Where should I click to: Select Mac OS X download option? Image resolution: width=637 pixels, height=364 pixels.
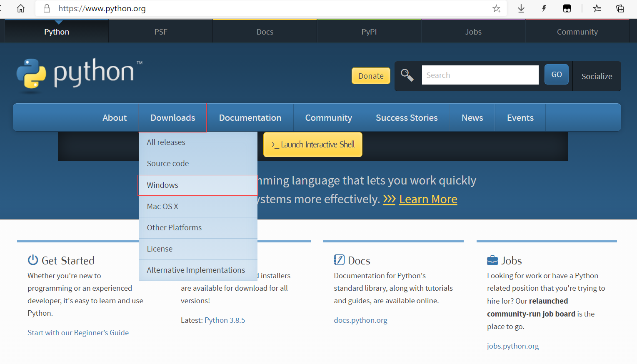tap(198, 207)
